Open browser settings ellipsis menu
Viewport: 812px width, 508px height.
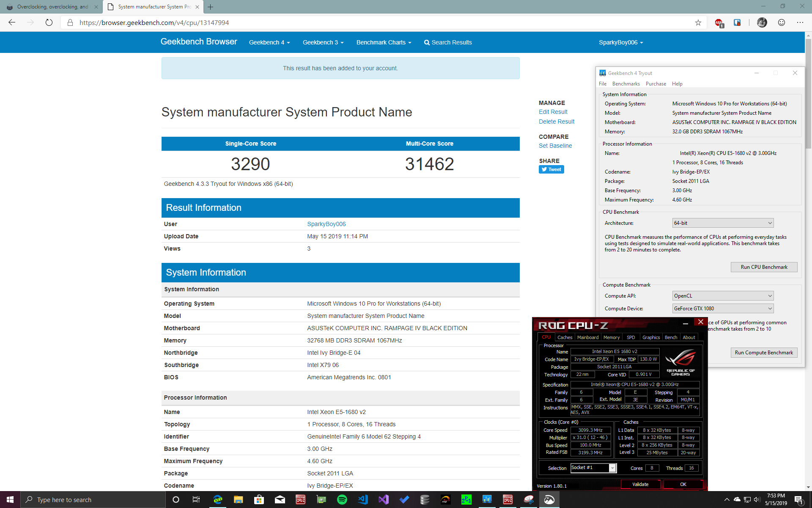(x=800, y=22)
